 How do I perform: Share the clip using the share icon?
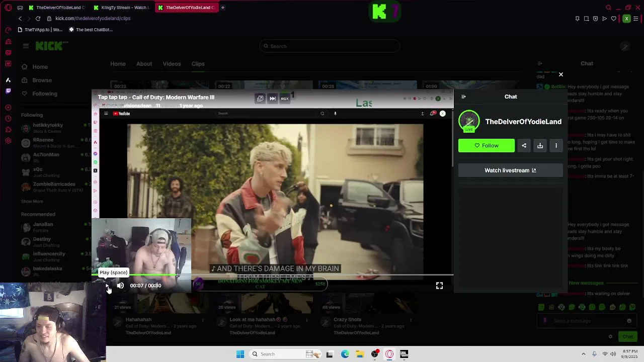(524, 146)
